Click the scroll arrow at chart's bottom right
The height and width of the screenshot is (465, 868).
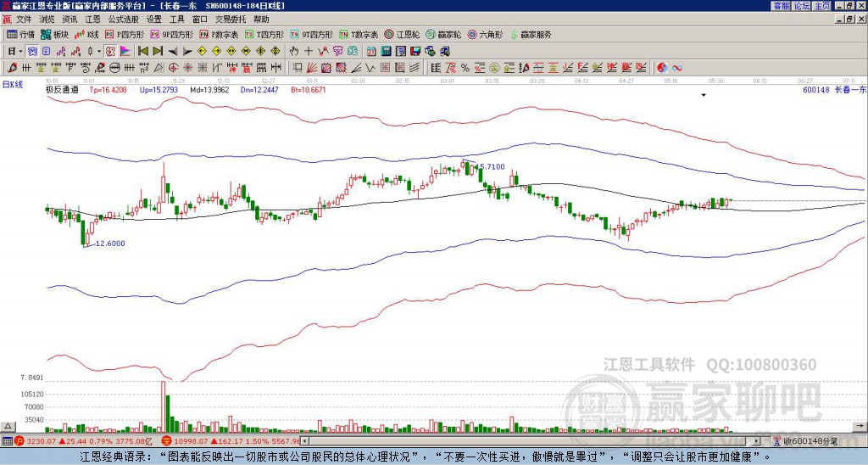click(860, 426)
